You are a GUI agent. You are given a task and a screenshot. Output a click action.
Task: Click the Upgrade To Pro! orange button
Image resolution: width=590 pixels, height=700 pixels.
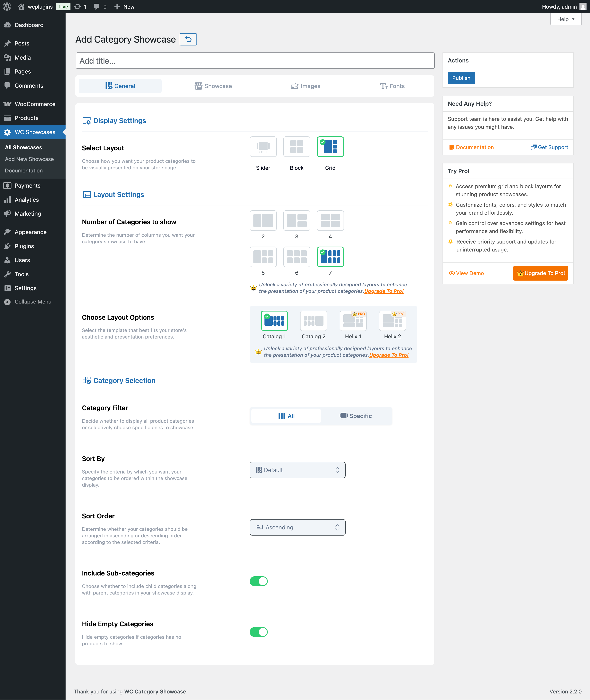pos(540,273)
